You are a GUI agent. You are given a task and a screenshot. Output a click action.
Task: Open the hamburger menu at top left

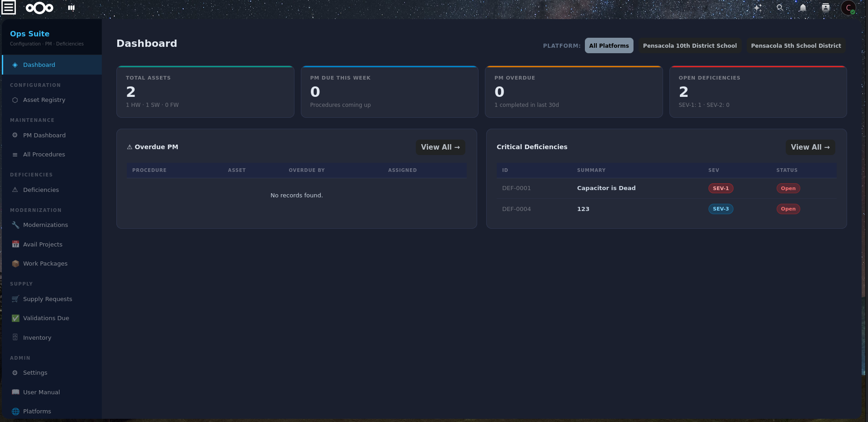tap(9, 8)
